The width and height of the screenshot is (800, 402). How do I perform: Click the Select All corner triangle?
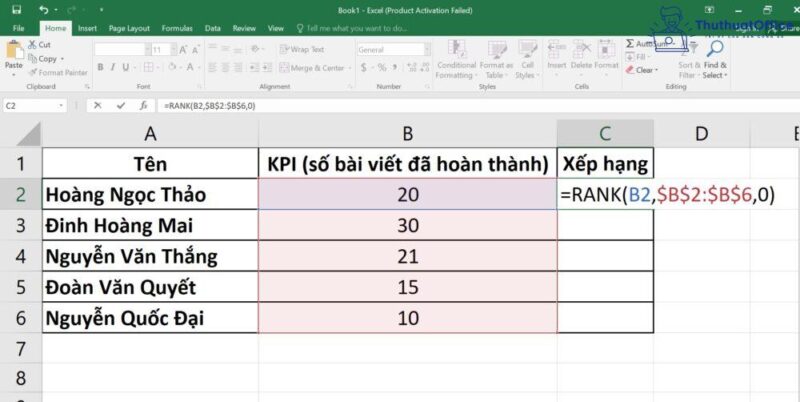(28, 134)
